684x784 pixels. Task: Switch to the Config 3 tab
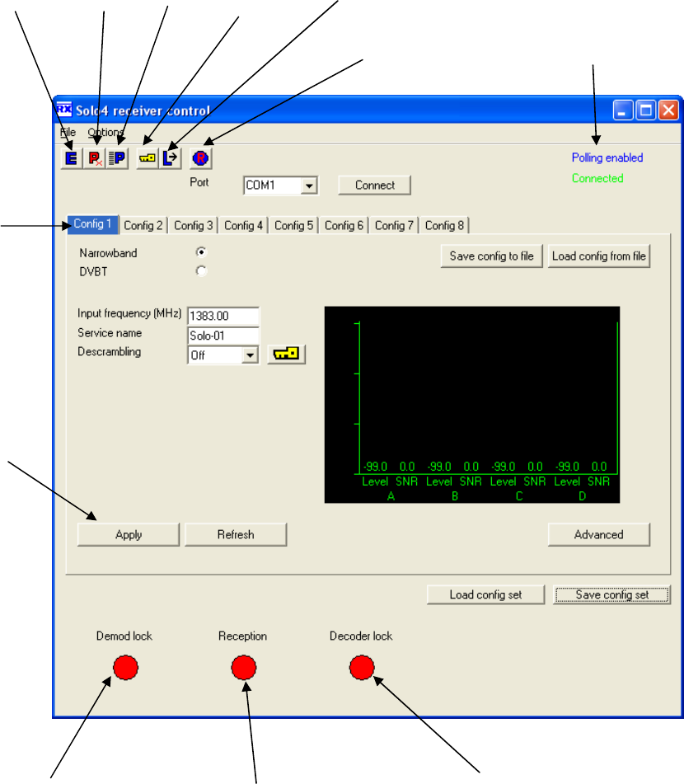point(193,226)
